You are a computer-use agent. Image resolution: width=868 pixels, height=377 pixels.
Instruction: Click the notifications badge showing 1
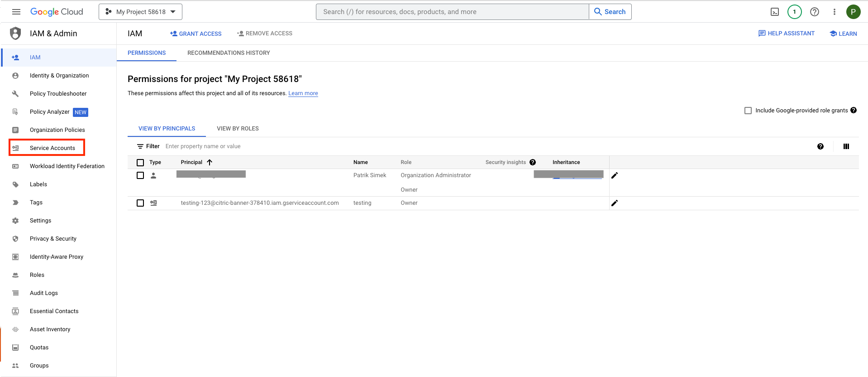click(794, 12)
